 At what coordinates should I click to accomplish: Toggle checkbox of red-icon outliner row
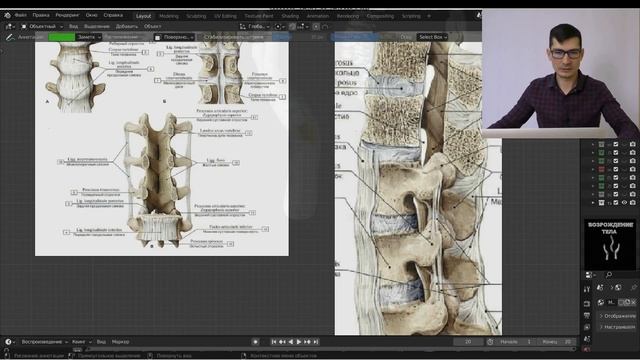(616, 169)
